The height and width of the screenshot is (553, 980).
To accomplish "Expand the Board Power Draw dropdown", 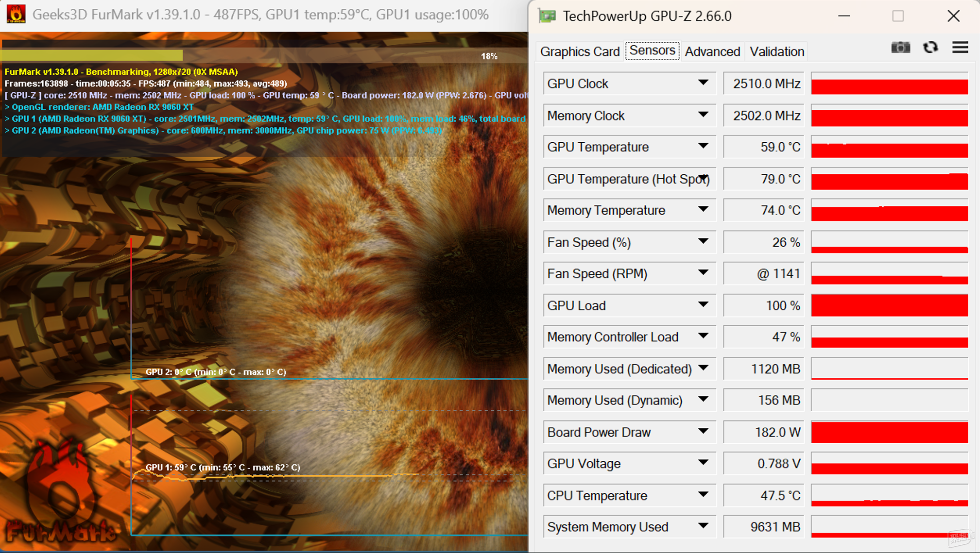I will tap(703, 432).
